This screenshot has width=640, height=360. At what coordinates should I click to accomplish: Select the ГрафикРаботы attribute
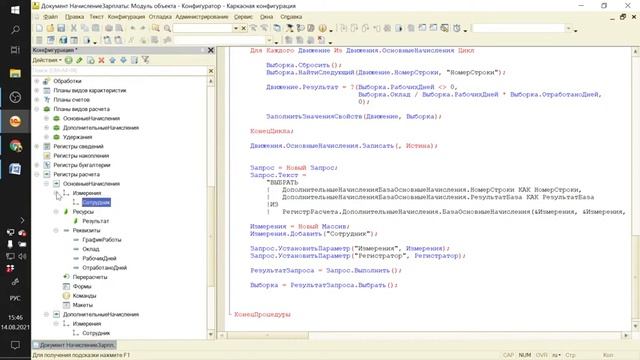click(x=102, y=240)
